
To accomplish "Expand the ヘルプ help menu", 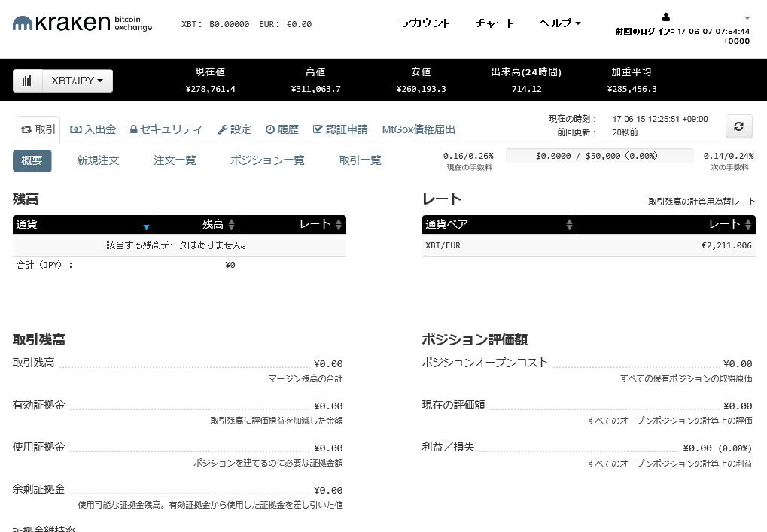I will [x=560, y=23].
